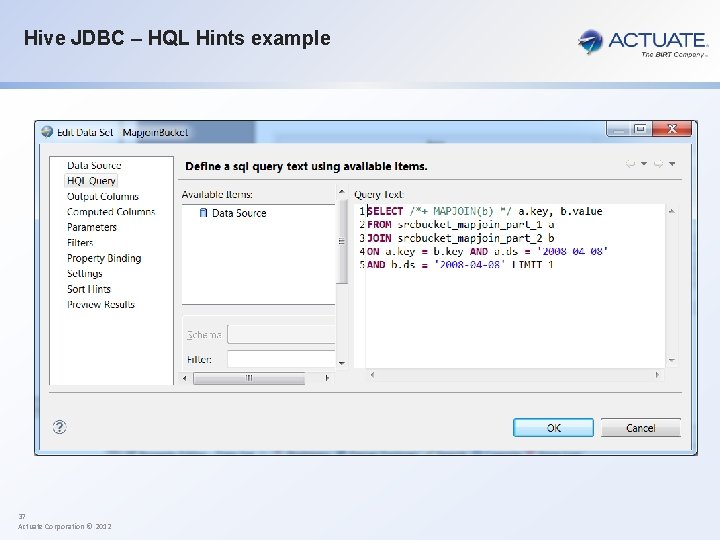Click into the Schema combo field
720x540 pixels.
point(281,334)
